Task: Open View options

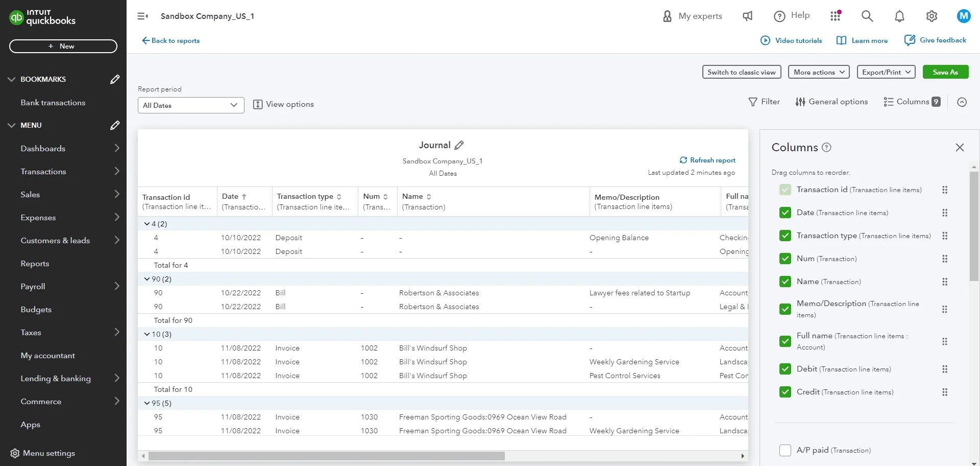Action: 283,104
